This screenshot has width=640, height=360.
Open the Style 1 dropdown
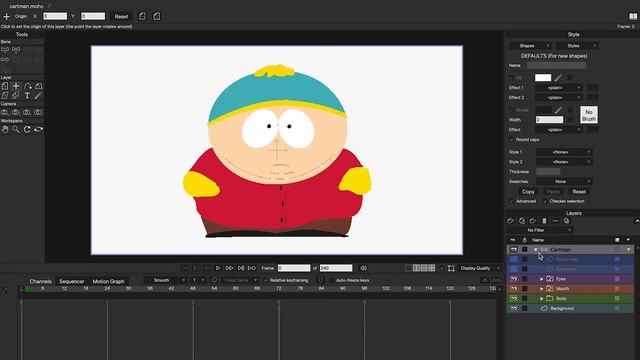[x=564, y=152]
